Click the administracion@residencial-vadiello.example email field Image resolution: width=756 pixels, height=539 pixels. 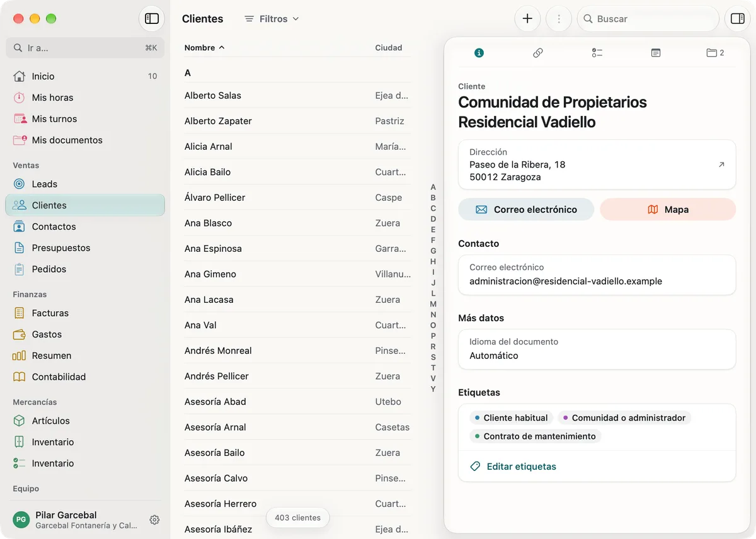tap(597, 275)
